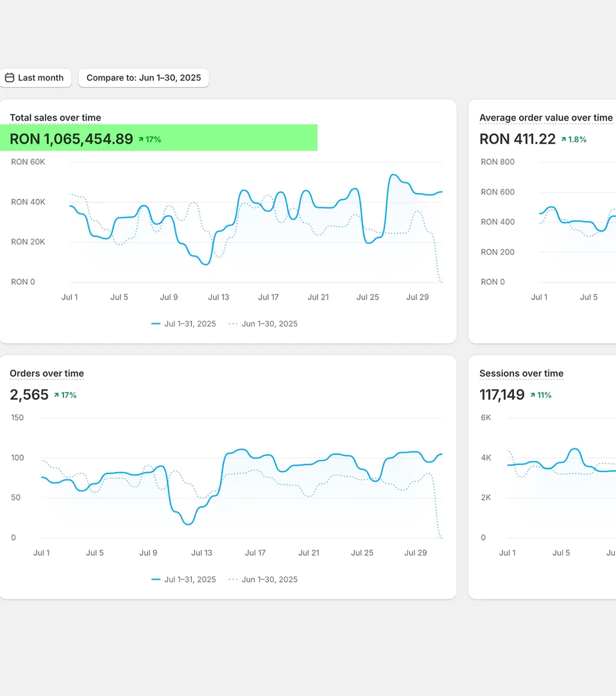This screenshot has width=616, height=696.
Task: Toggle Jun 1–30, 2025 series in Total sales legend
Action: click(x=263, y=324)
